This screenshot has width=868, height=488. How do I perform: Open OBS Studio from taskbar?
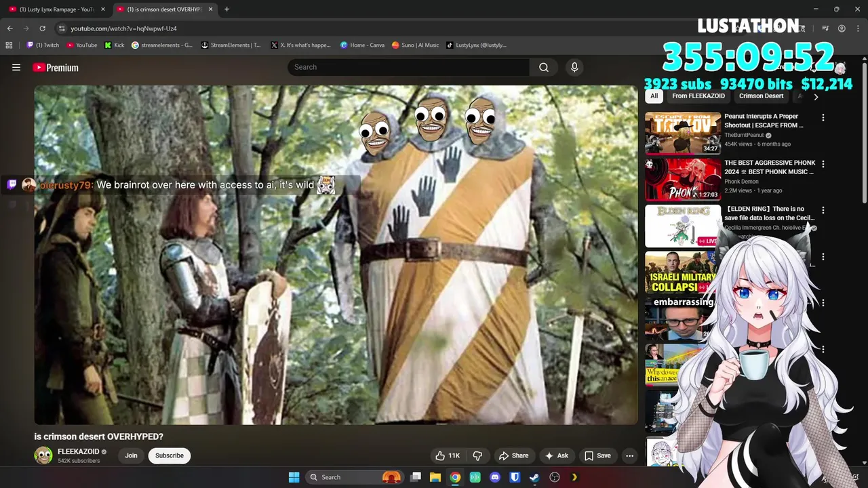click(x=555, y=477)
